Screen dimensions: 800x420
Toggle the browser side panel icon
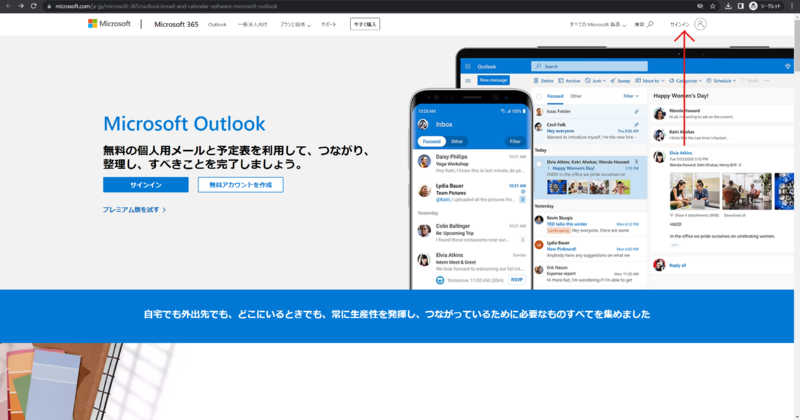pyautogui.click(x=740, y=6)
